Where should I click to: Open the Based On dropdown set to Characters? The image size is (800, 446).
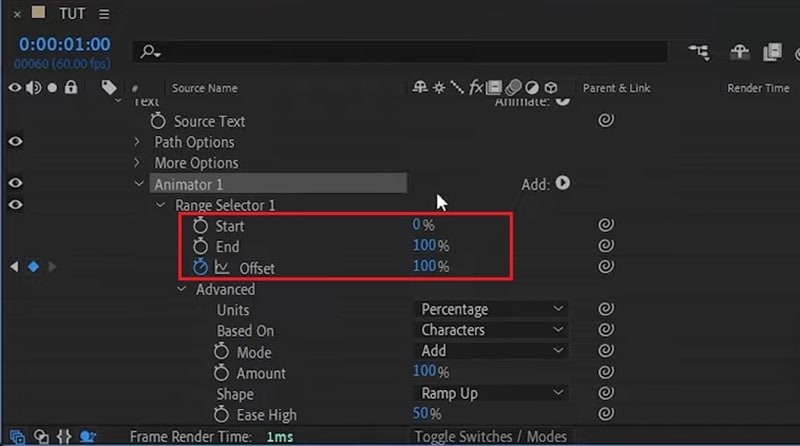(x=491, y=330)
